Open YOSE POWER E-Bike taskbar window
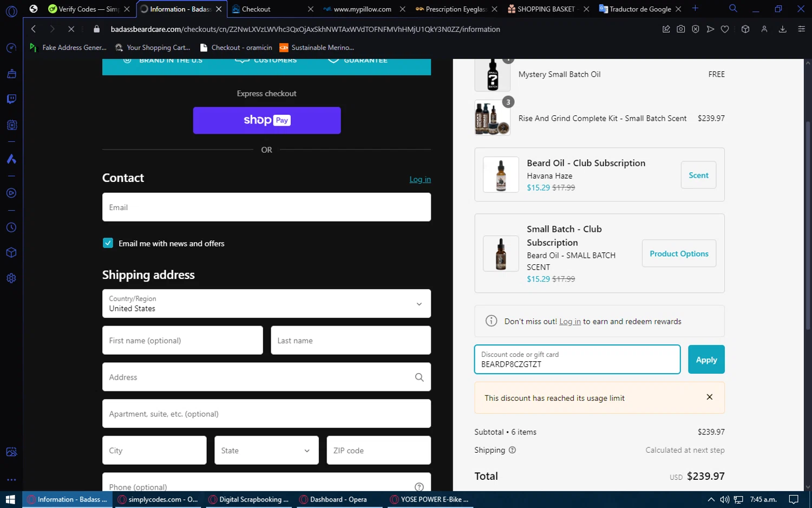The image size is (812, 508). [x=430, y=499]
